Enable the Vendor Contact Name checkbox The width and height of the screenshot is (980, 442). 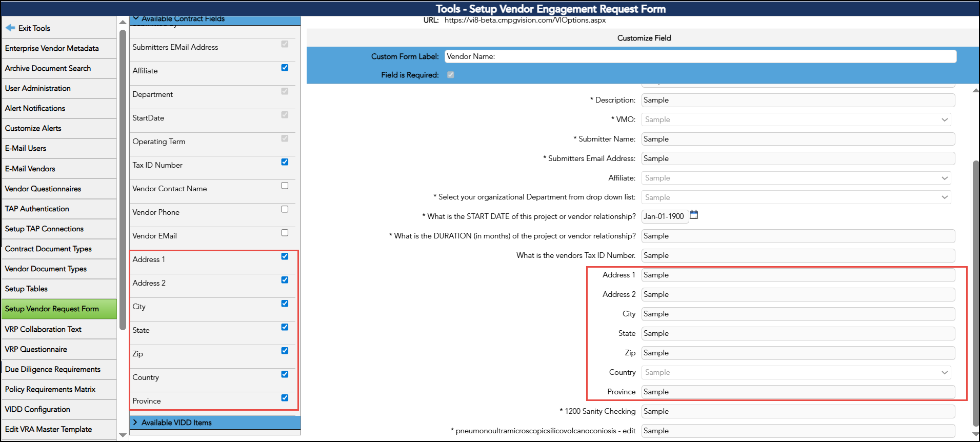(x=285, y=186)
